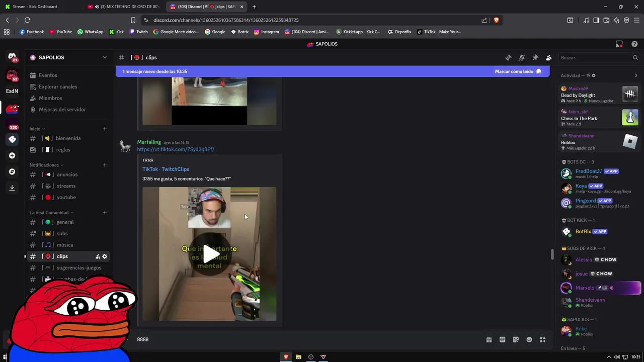Open Brave Leo AI sparkle icon
The width and height of the screenshot is (644, 362).
point(616,20)
